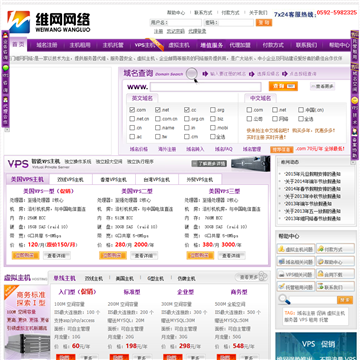This screenshot has width=360, height=360.
Task: Toggle the .net English domain checkbox
Action: (x=158, y=110)
